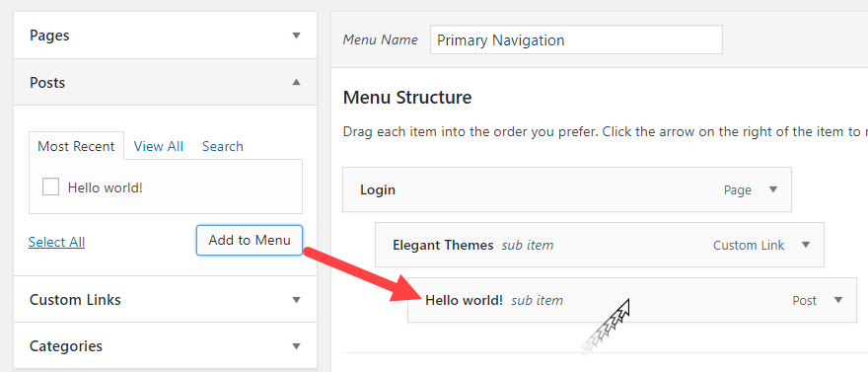Click the Hello world! label in Posts list
This screenshot has width=868, height=372.
(106, 187)
